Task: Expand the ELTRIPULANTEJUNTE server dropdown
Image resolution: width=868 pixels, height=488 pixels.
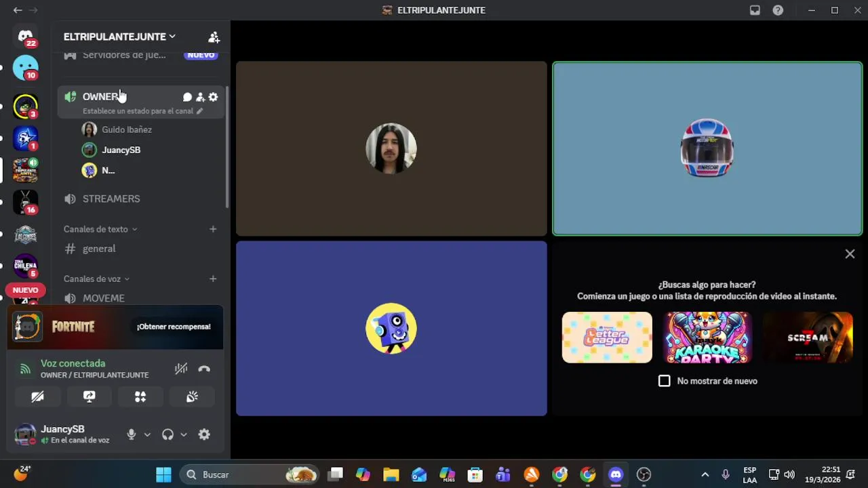Action: [119, 37]
